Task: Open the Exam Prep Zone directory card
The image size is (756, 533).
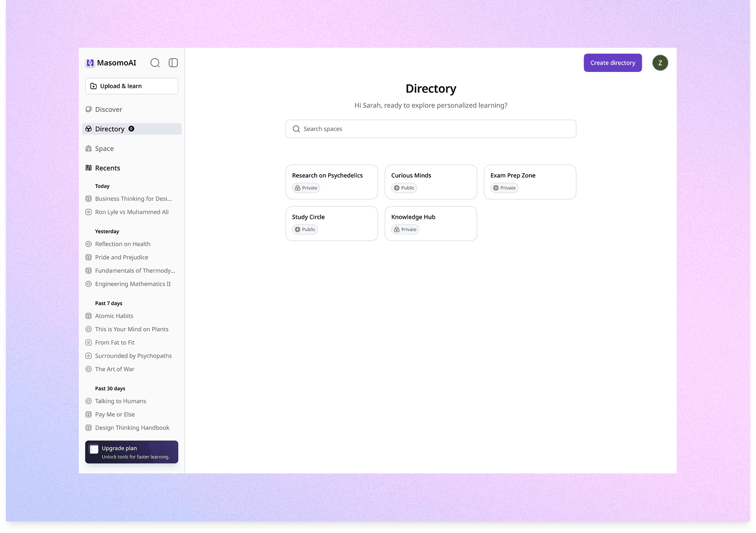Action: (530, 182)
